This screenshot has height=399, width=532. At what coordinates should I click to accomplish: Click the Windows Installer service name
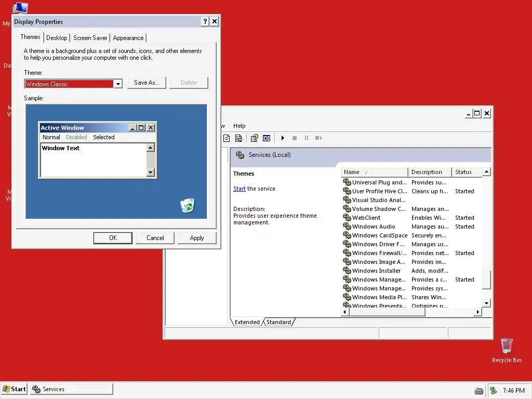376,270
